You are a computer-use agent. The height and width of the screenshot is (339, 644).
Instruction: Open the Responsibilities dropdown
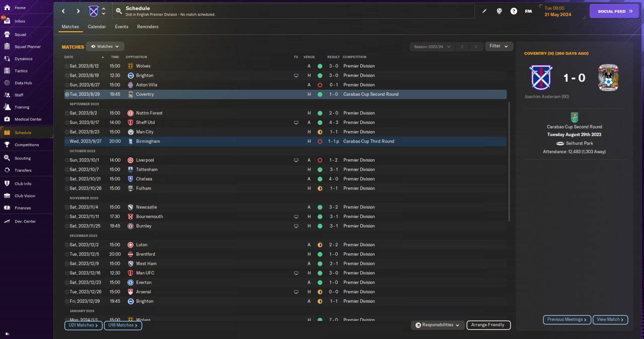click(x=438, y=325)
